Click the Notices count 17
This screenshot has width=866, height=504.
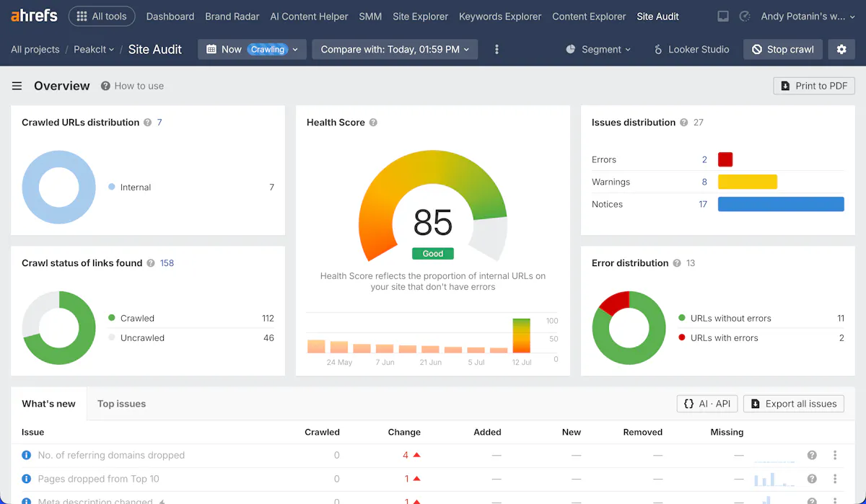click(x=703, y=204)
